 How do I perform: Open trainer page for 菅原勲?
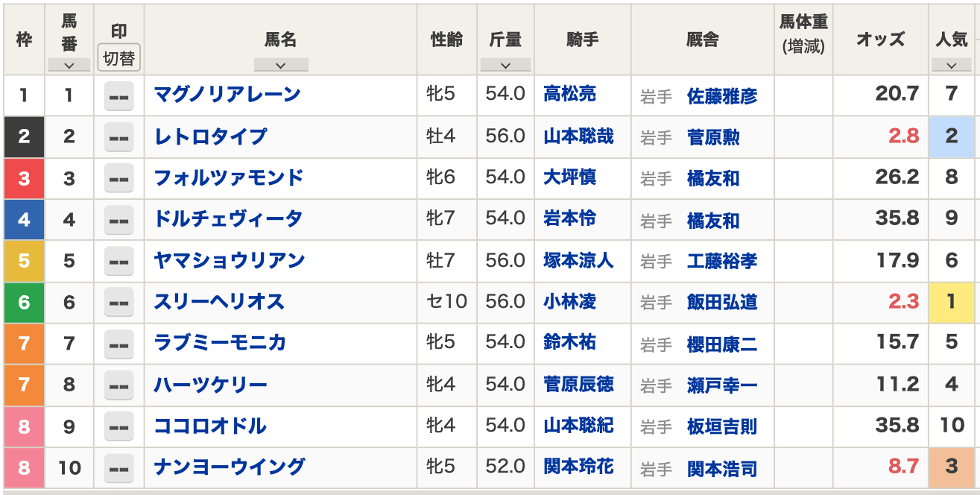[713, 137]
